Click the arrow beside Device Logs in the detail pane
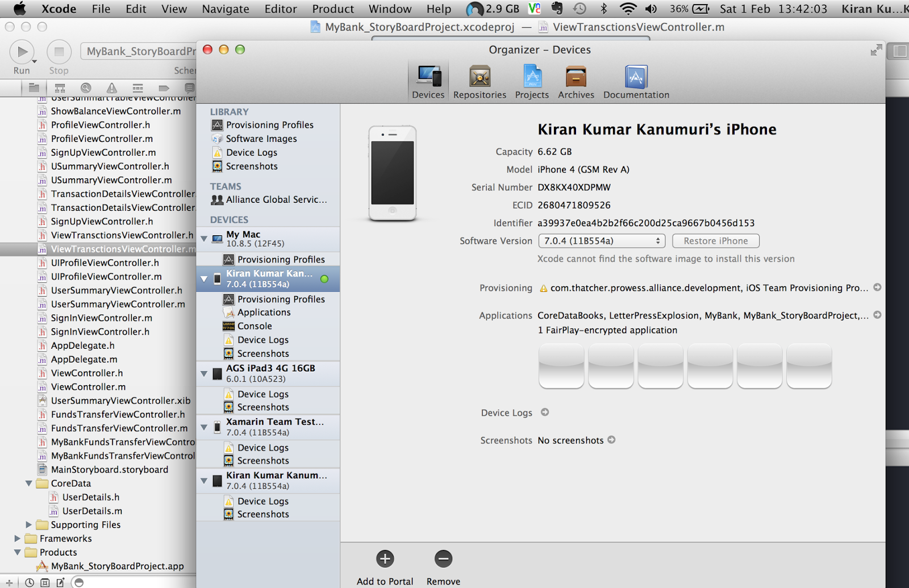 (x=545, y=412)
